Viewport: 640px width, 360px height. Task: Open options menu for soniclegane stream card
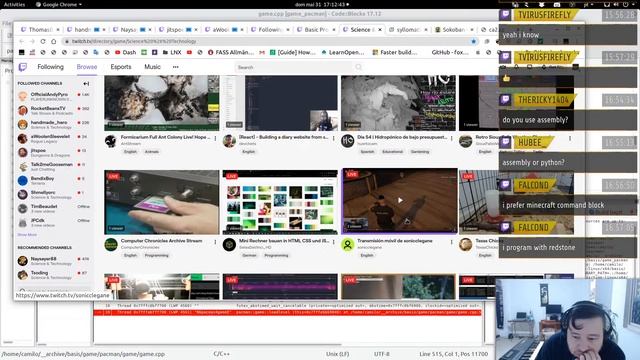tap(452, 242)
